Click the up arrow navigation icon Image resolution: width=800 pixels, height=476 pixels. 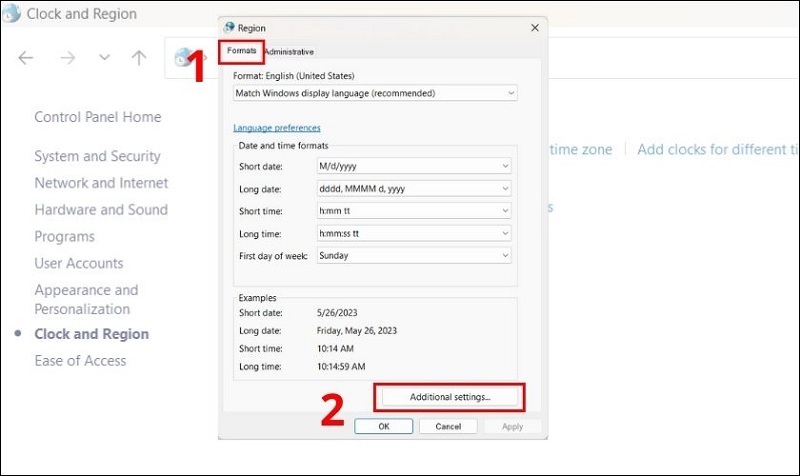coord(139,58)
